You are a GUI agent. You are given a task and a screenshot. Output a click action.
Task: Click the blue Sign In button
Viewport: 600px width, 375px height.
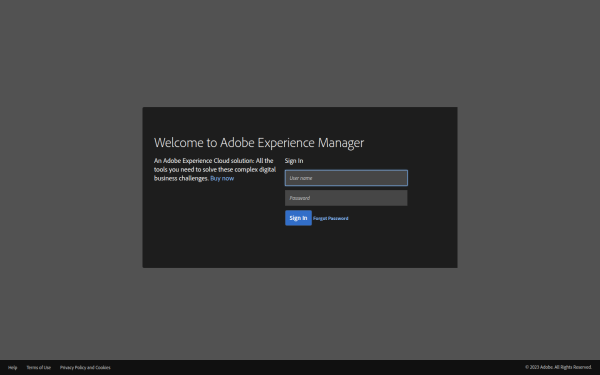pyautogui.click(x=298, y=218)
